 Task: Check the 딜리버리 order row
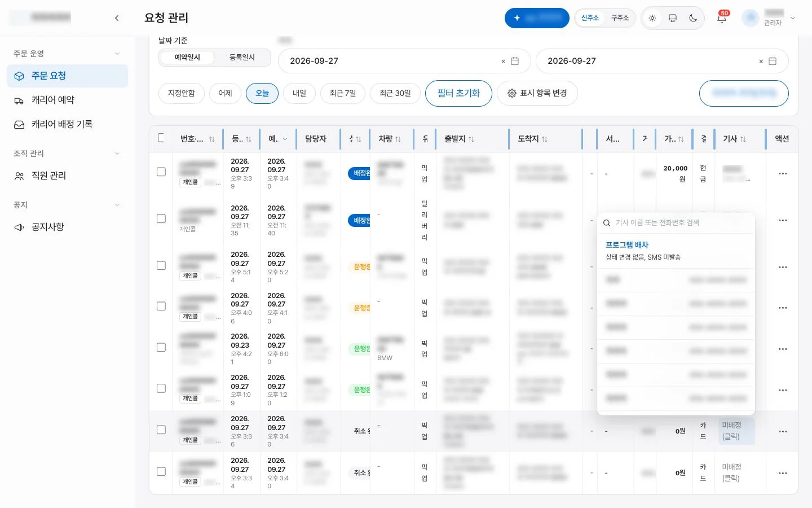pos(161,218)
